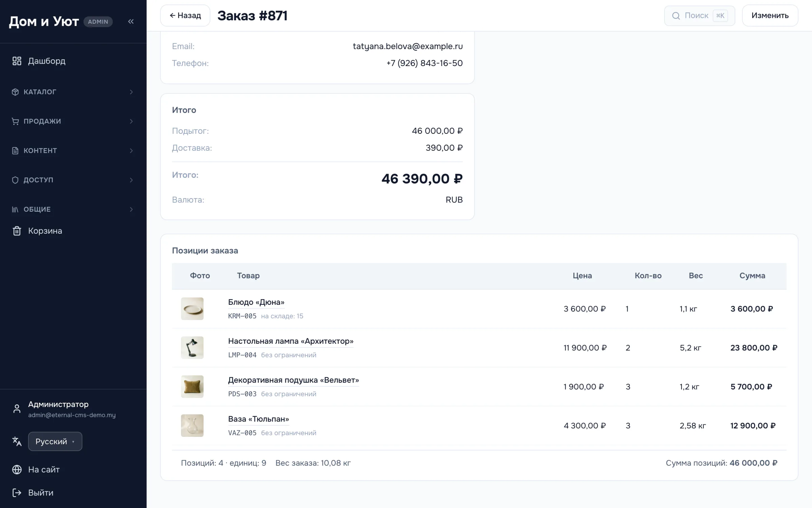Click the pillow «Вельвет» photo thumbnail
The image size is (812, 508).
click(192, 387)
